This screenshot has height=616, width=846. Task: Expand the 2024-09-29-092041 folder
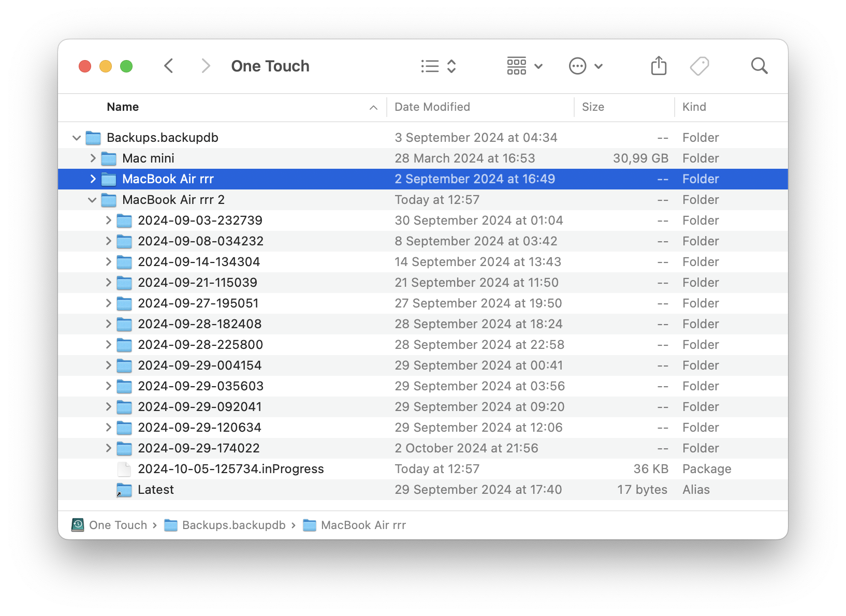pos(108,407)
